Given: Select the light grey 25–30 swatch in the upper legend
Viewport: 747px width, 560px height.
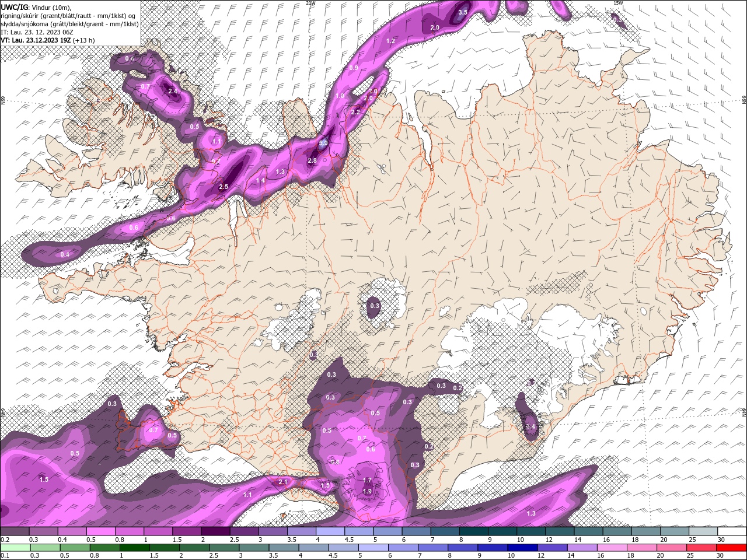Looking at the screenshot, I should [x=703, y=531].
